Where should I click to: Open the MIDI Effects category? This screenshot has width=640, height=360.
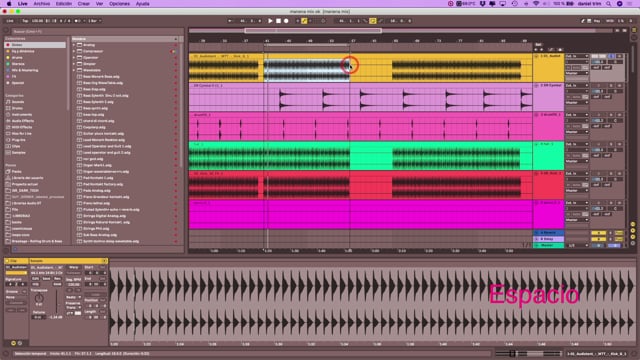click(22, 127)
